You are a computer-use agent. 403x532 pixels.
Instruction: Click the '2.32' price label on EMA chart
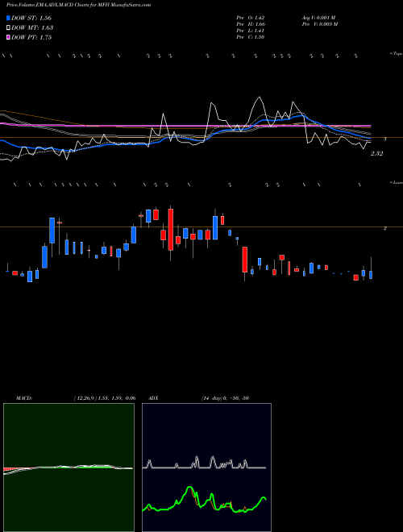coord(377,153)
